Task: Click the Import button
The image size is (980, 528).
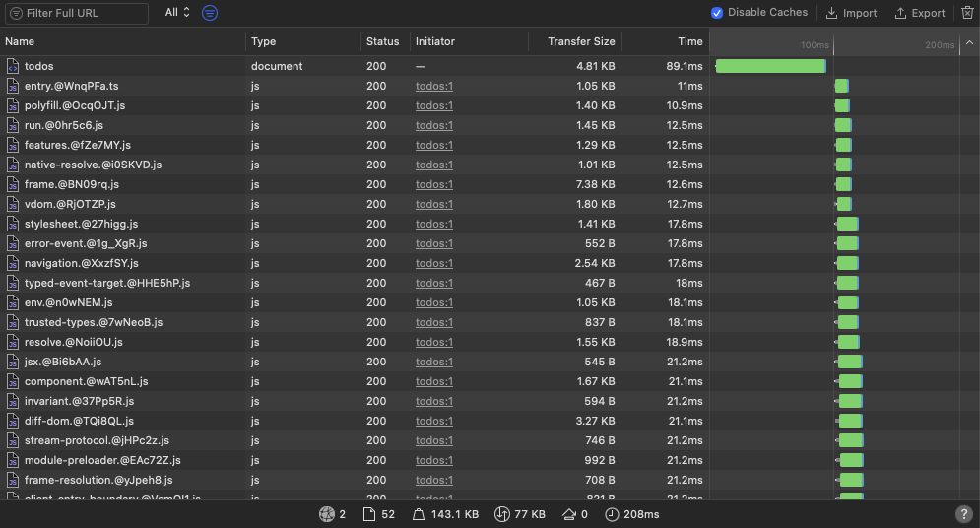Action: pos(851,13)
